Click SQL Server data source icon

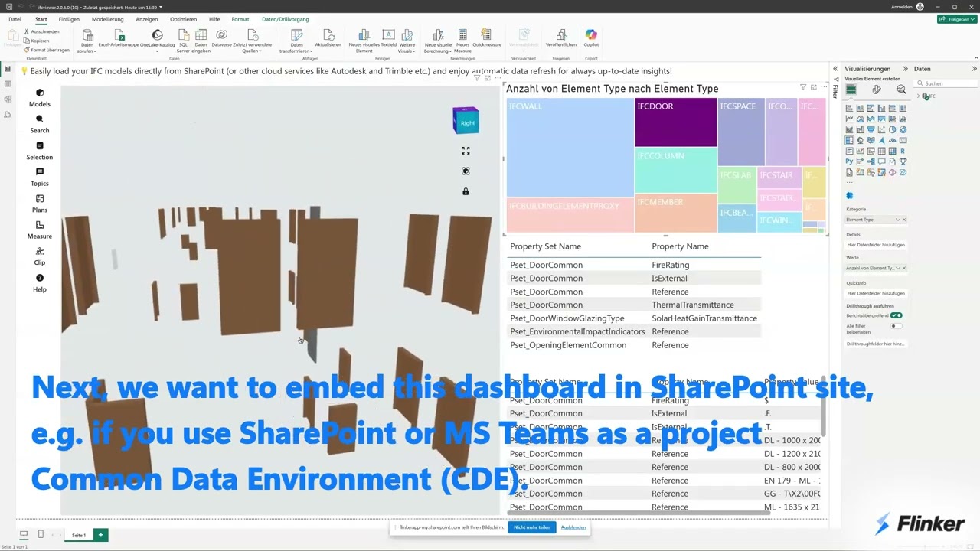click(183, 41)
